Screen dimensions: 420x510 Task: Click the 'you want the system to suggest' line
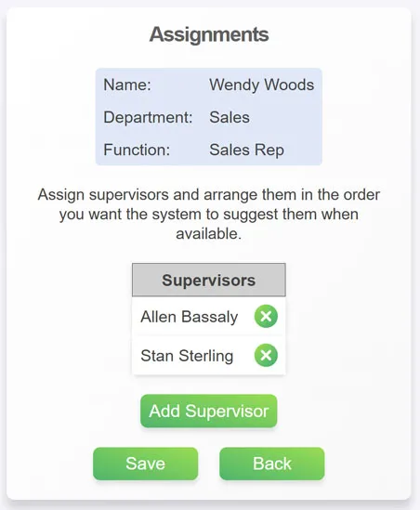209,215
